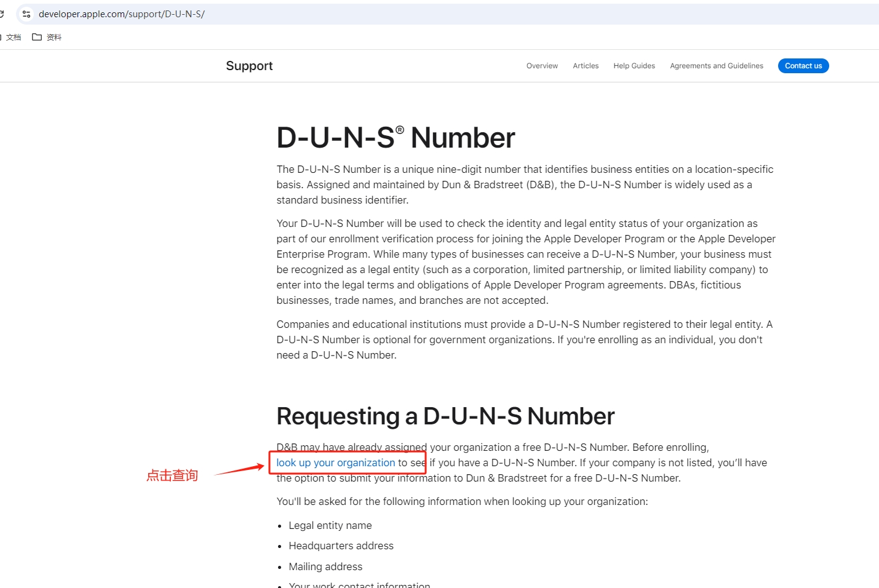Viewport: 879px width, 588px height.
Task: Open the Articles nav item
Action: [586, 66]
